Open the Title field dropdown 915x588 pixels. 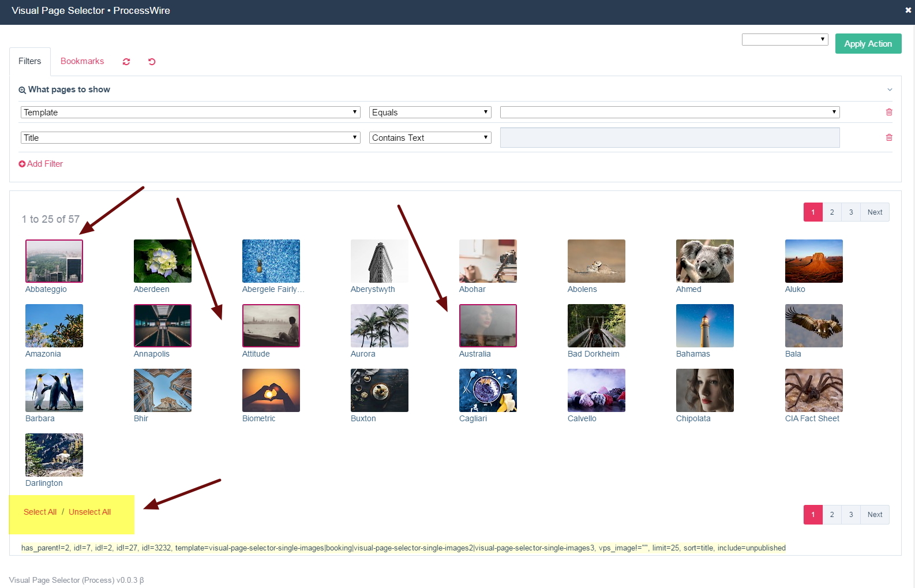pyautogui.click(x=190, y=138)
